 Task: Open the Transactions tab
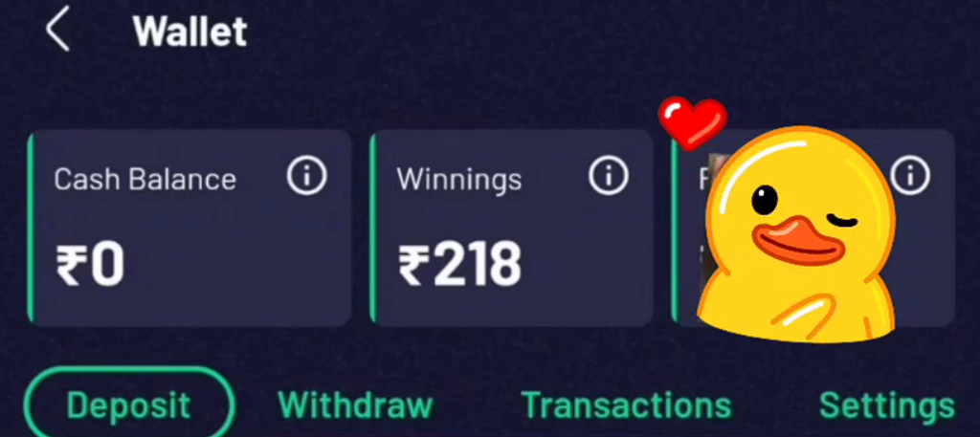click(626, 405)
